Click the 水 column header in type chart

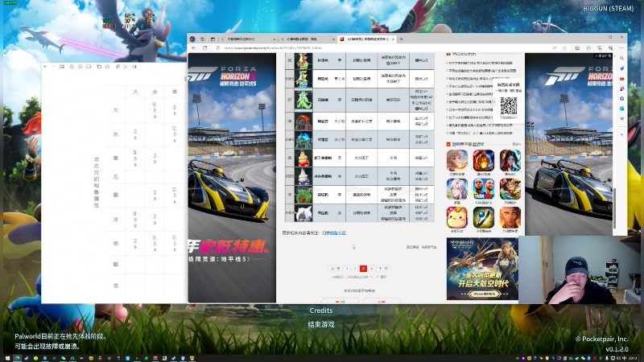coord(155,92)
